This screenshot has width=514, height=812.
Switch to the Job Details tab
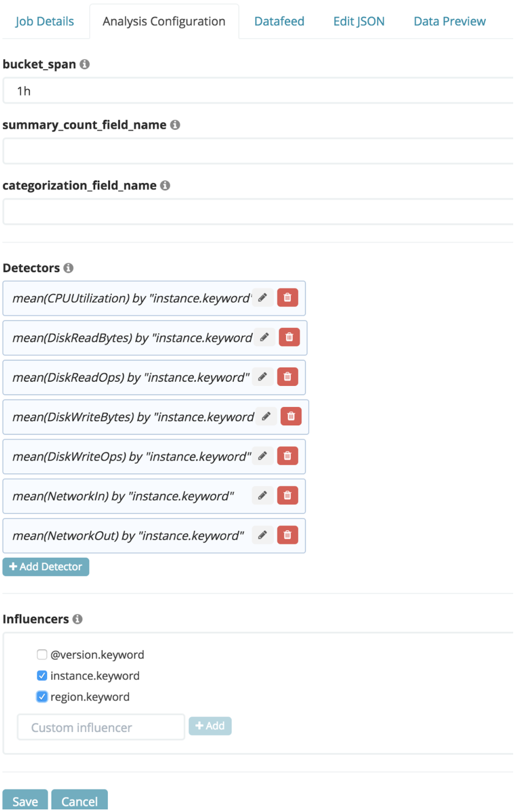[45, 21]
